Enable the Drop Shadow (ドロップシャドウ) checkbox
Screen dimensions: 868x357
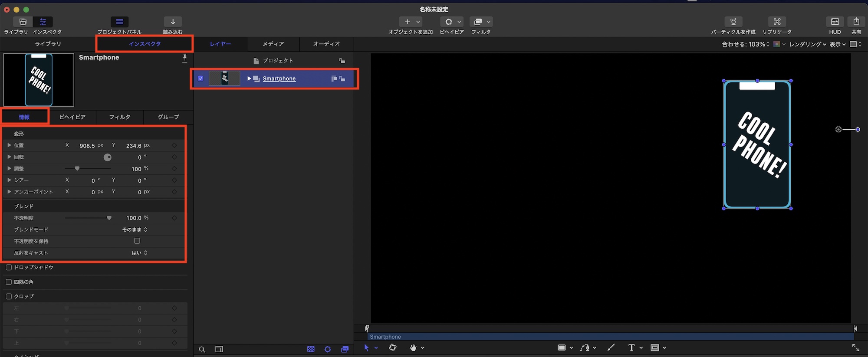tap(9, 267)
